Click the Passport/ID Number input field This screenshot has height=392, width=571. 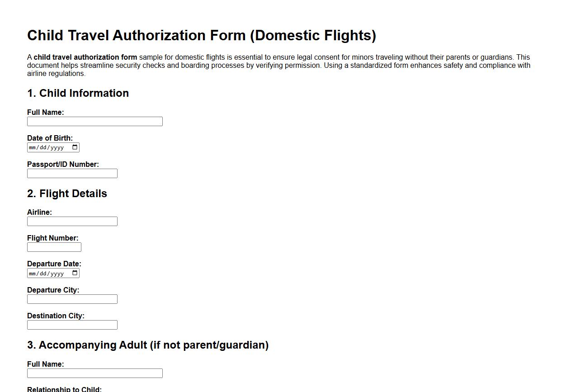click(72, 173)
